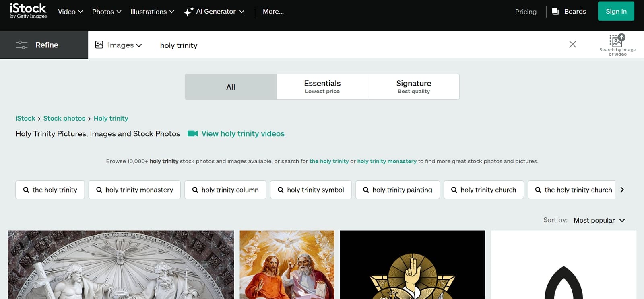This screenshot has height=299, width=644.
Task: Expand the Illustrations menu
Action: tap(152, 12)
